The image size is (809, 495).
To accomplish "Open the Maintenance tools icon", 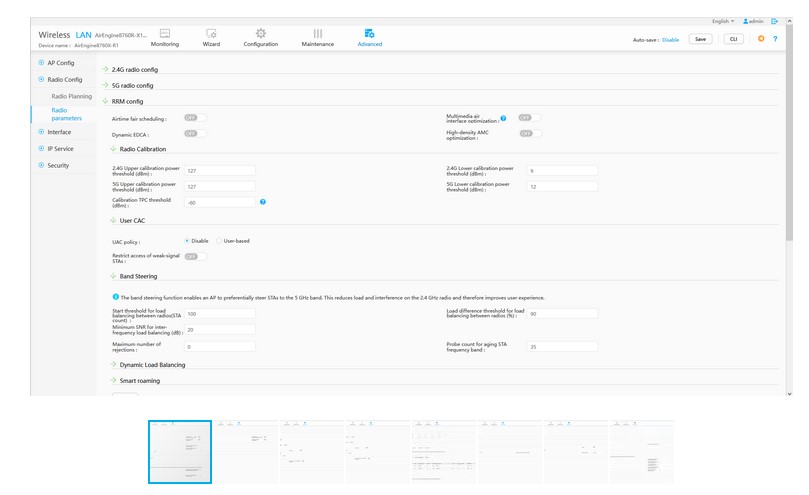I will pyautogui.click(x=318, y=33).
